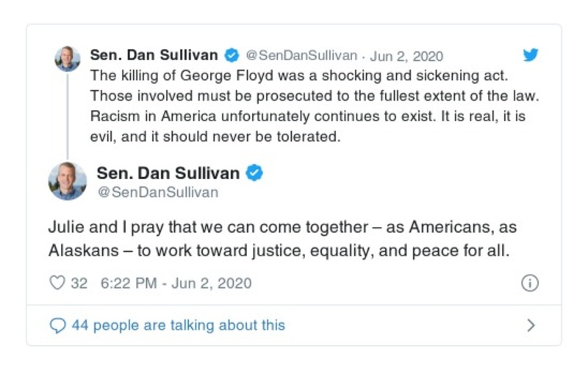
Task: Click the verified badge beside the large name
Action: click(x=254, y=173)
